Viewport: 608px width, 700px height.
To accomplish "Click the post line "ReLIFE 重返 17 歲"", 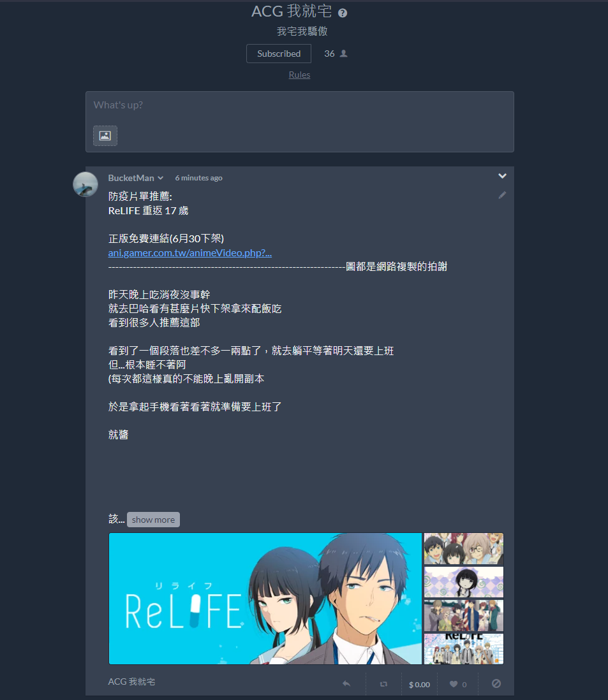I will [148, 211].
